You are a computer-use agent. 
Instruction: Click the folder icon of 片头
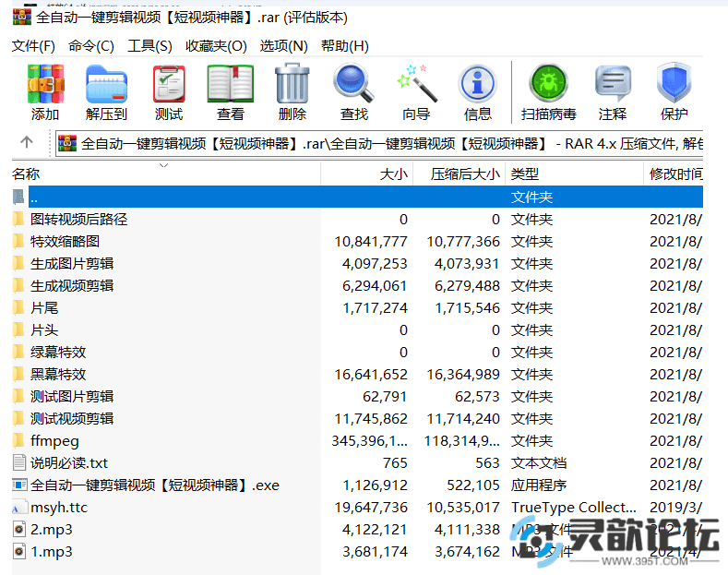tap(18, 329)
